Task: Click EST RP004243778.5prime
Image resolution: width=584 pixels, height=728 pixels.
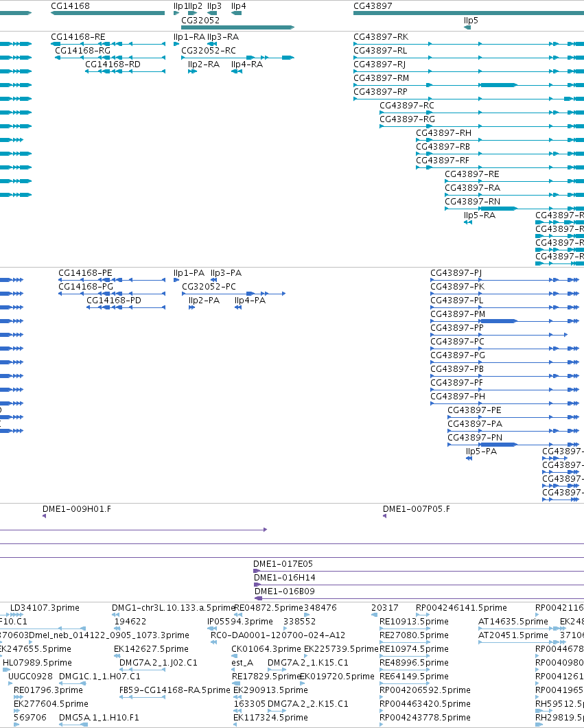Action: pos(425,718)
